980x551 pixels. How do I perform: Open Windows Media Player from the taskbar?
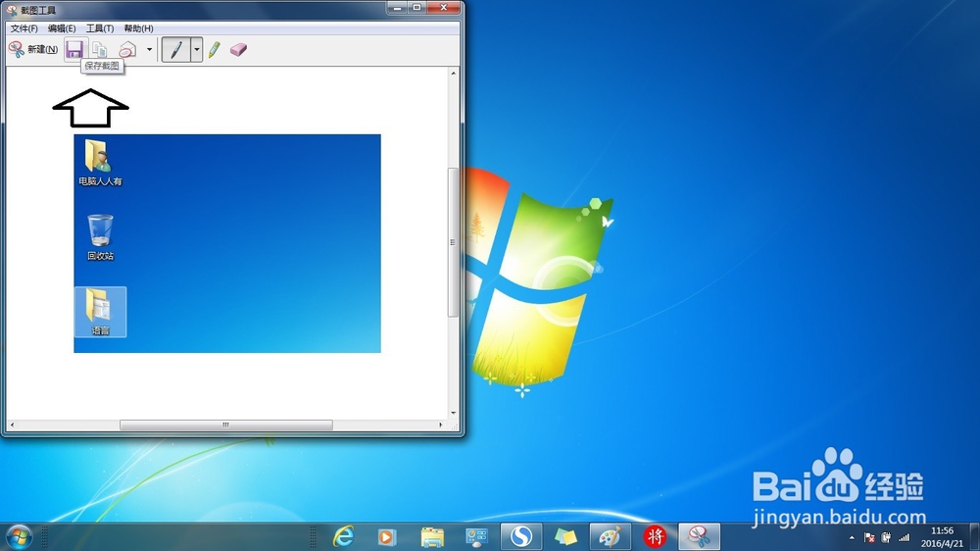click(x=387, y=536)
